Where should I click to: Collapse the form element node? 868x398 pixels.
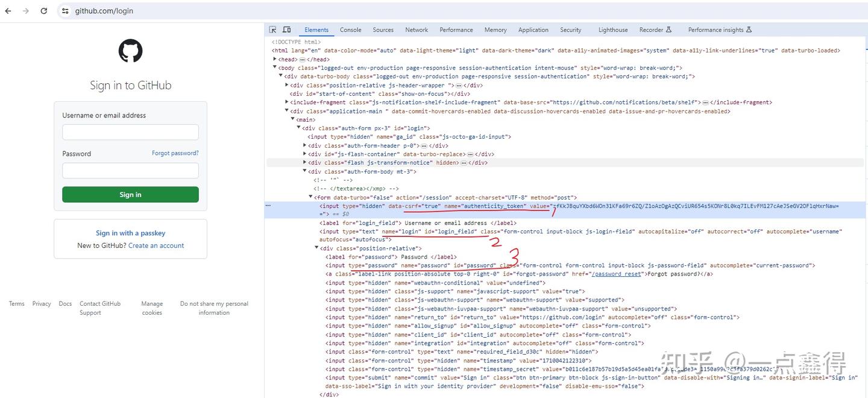(x=310, y=197)
